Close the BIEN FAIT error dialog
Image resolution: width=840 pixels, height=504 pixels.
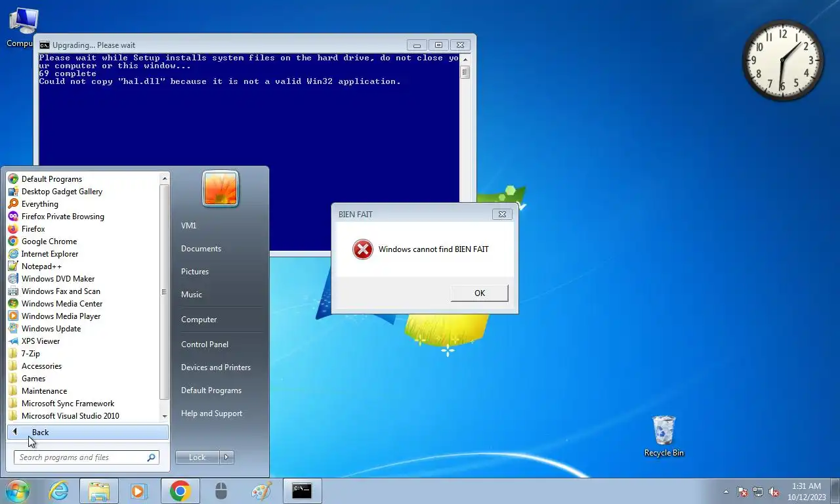(x=502, y=214)
